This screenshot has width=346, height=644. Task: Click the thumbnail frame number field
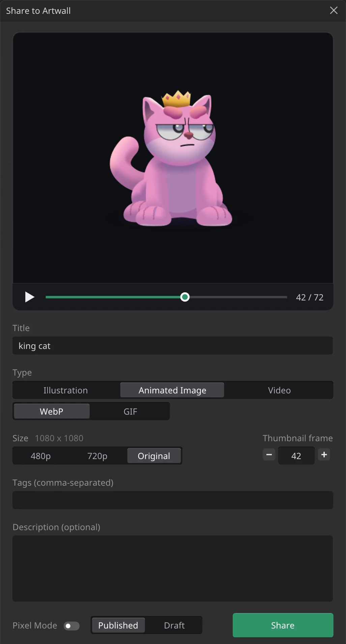[x=296, y=456]
